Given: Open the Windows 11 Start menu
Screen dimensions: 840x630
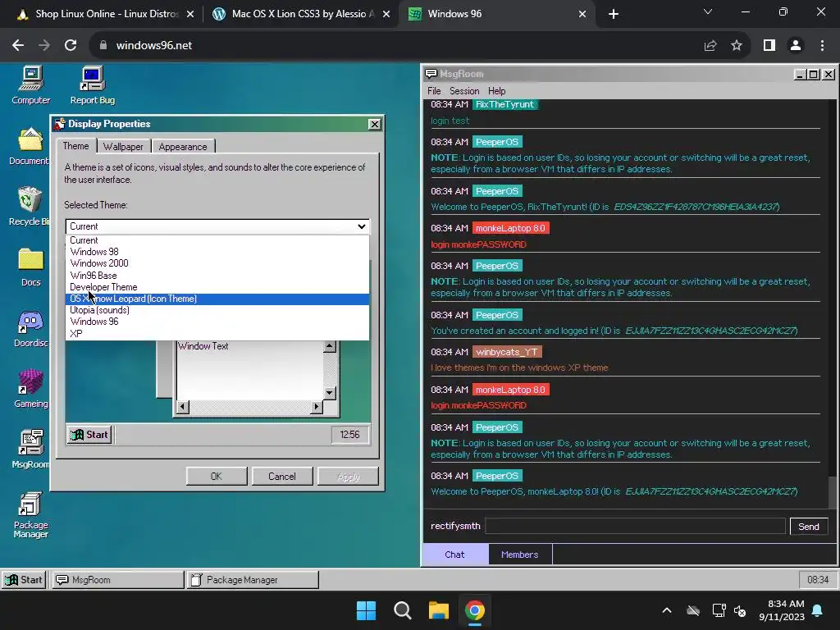Looking at the screenshot, I should [x=367, y=610].
